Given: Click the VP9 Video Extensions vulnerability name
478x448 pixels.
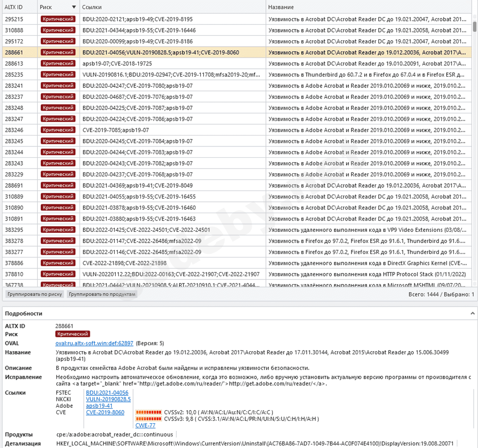Looking at the screenshot, I should pyautogui.click(x=368, y=230).
